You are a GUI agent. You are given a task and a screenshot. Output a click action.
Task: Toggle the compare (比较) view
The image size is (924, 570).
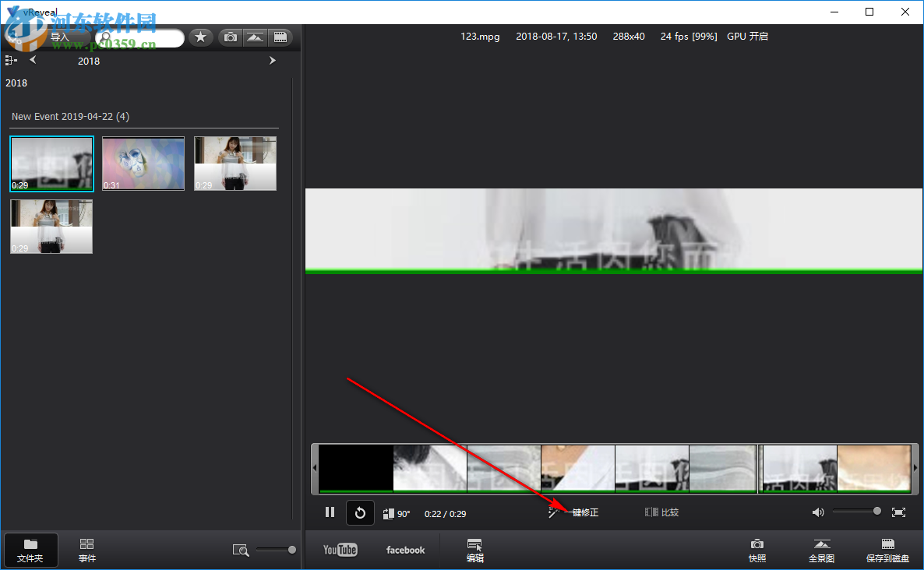(x=661, y=512)
